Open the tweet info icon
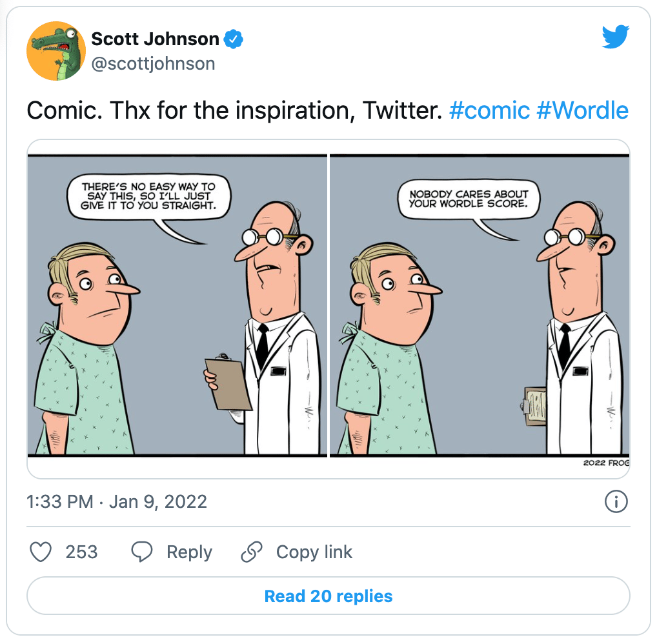Screen dimensions: 657x644 pos(616,501)
